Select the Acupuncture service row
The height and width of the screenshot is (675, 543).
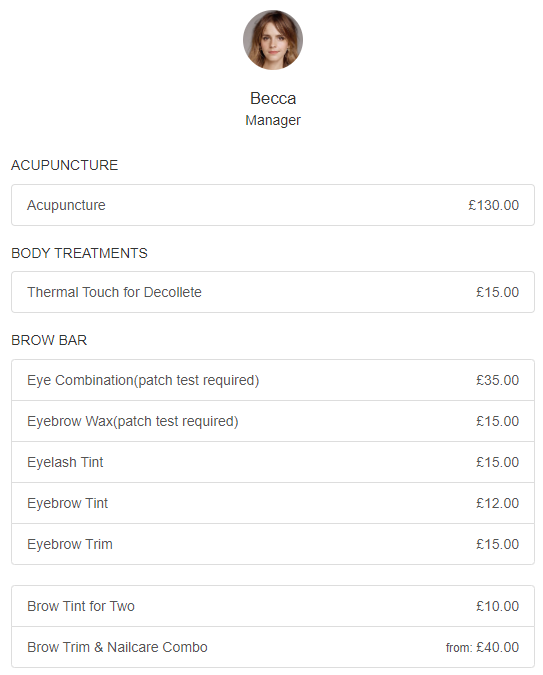(x=273, y=205)
